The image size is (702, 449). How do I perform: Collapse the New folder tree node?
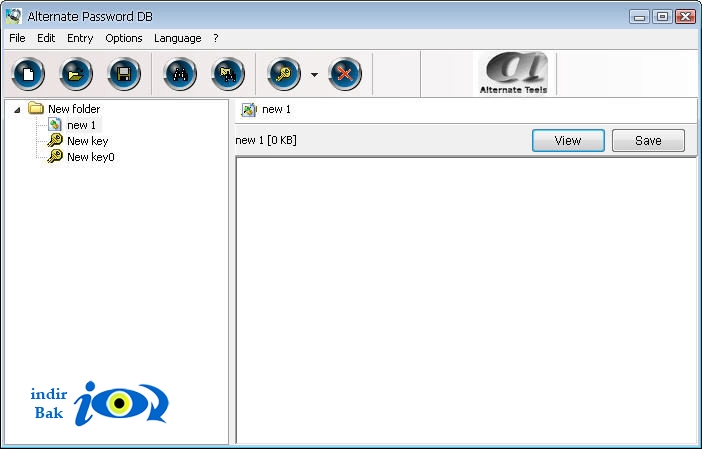point(17,110)
